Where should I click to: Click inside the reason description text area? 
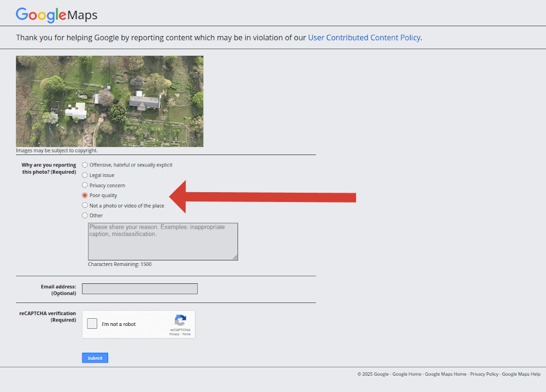point(163,241)
